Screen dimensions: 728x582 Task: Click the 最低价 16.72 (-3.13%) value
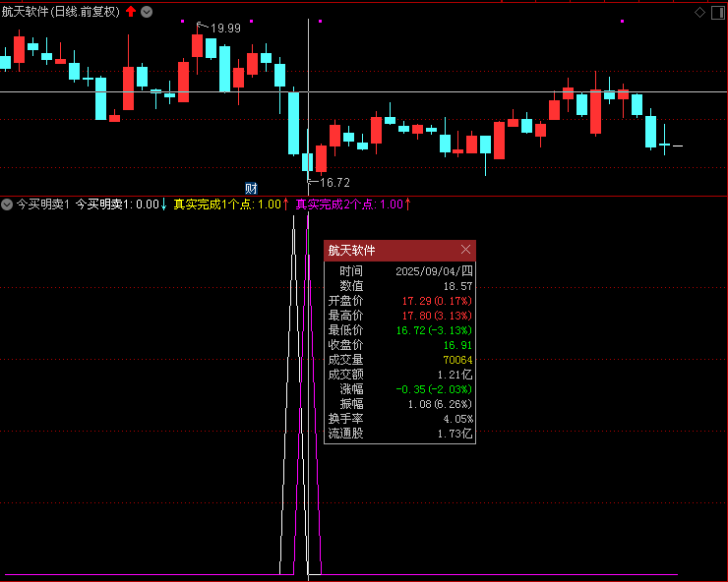coord(434,330)
